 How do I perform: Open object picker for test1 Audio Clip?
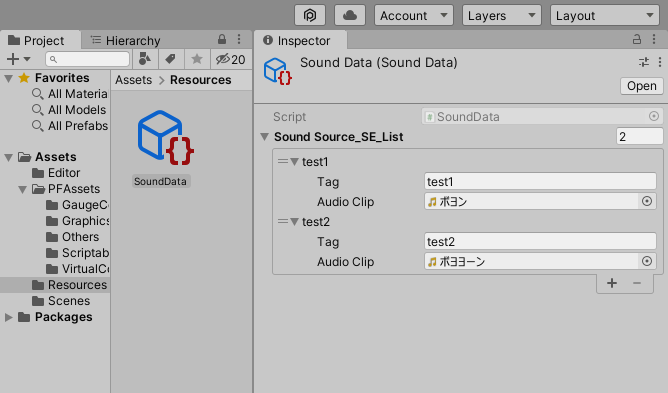pos(647,201)
